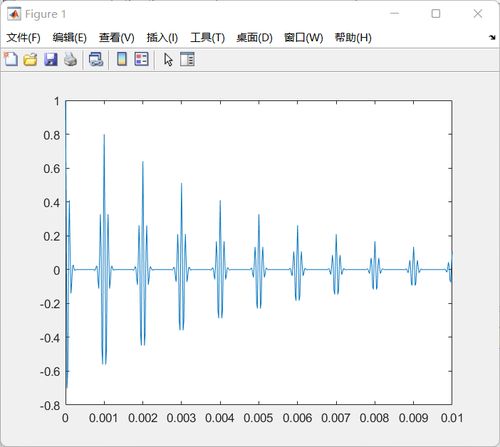Open file with the folder icon
Screen dimensions: 500x447
click(x=30, y=59)
